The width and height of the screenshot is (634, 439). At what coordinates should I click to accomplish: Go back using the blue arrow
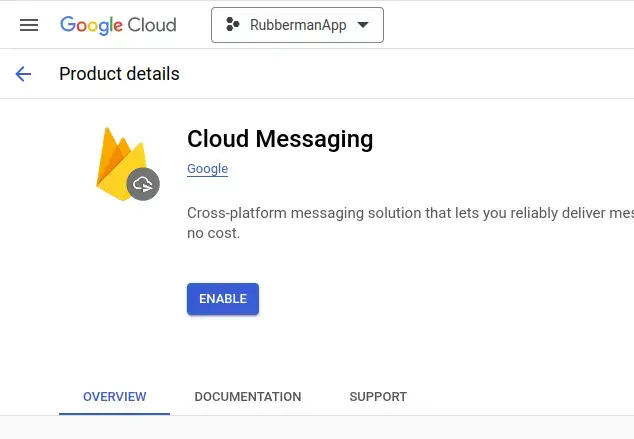(x=23, y=74)
